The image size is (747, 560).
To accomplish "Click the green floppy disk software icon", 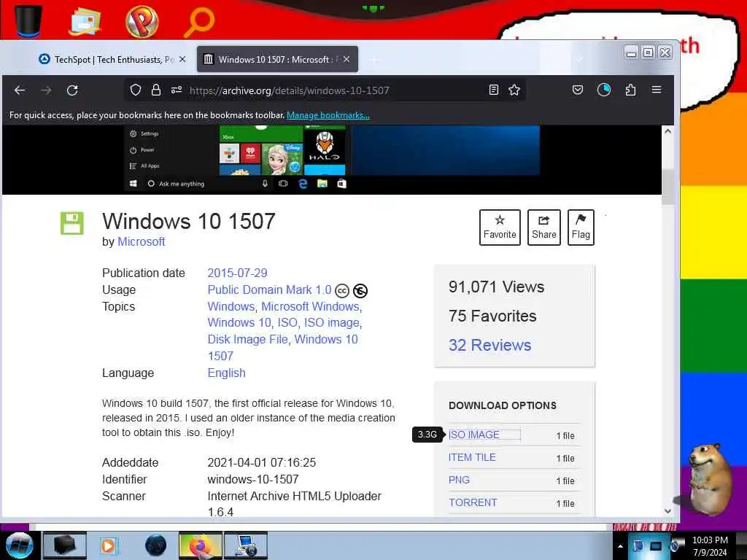I will 72,223.
